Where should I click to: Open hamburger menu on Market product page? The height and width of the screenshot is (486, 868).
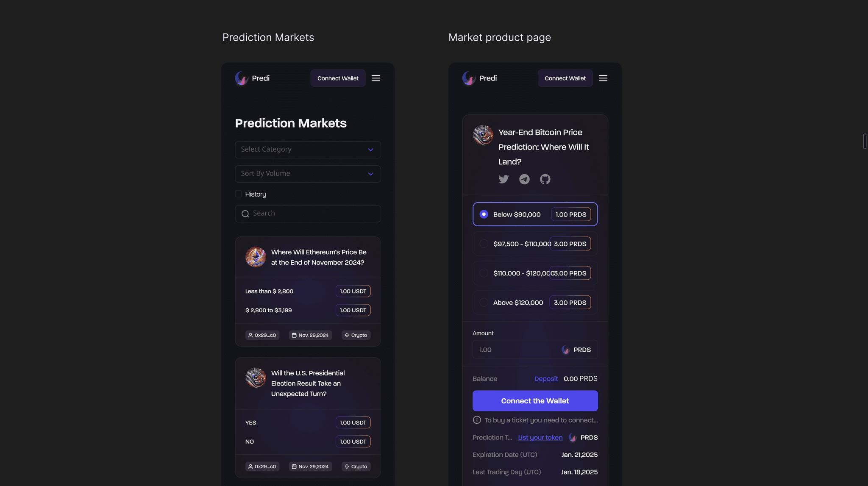click(x=603, y=78)
